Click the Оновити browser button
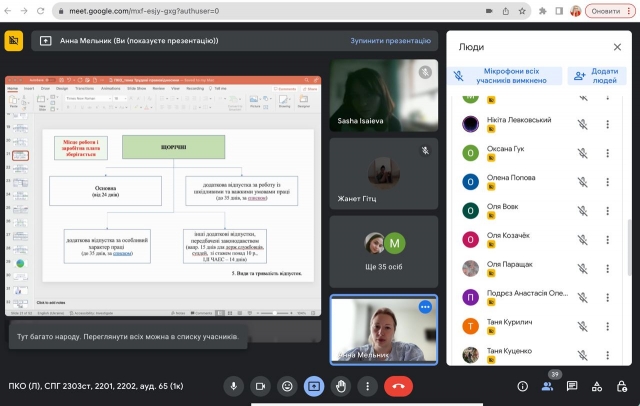Screen dimensions: 640x406 click(610, 11)
